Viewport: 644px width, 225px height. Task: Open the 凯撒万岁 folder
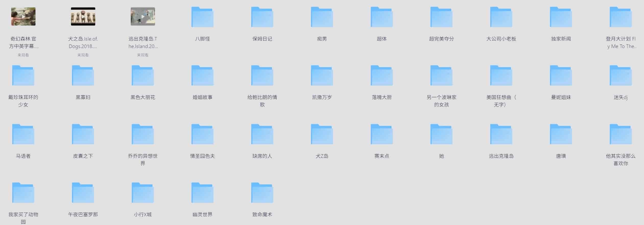(x=322, y=76)
